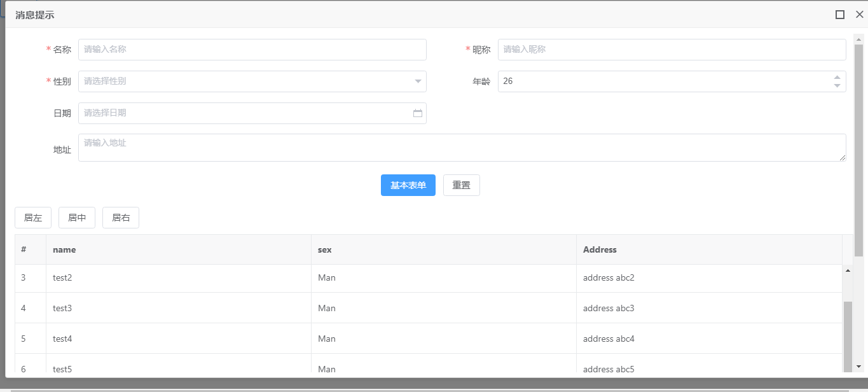Screen dimensions: 868x392
Task: Select the sex column header in table
Action: click(324, 249)
